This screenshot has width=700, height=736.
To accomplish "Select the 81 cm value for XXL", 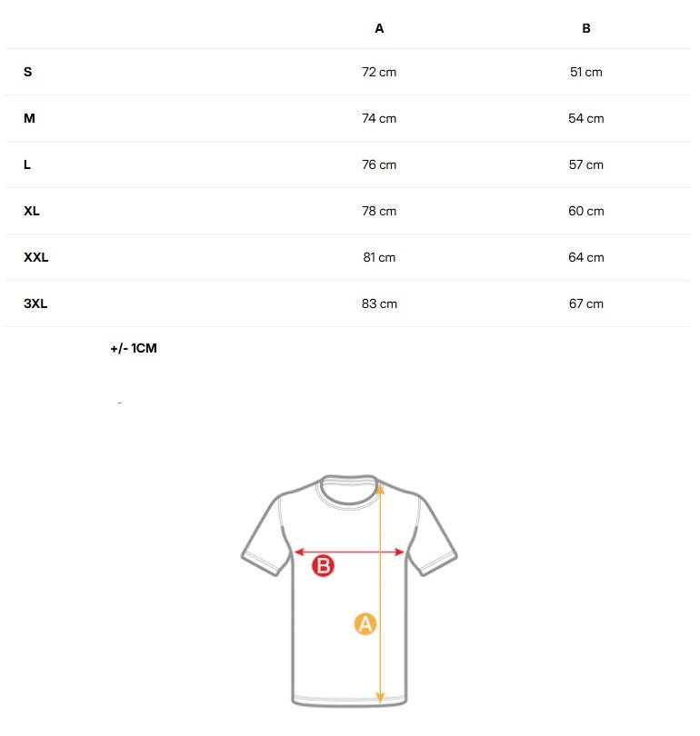I will (x=379, y=258).
